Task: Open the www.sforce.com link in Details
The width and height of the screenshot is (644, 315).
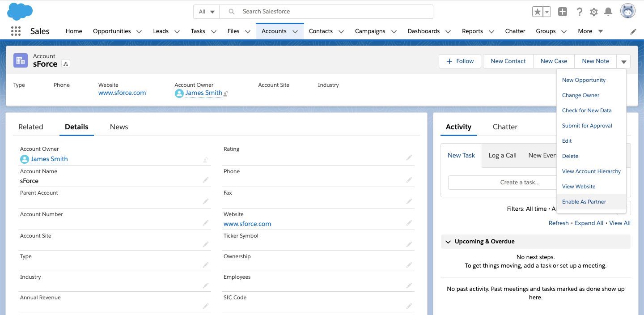Action: coord(247,224)
